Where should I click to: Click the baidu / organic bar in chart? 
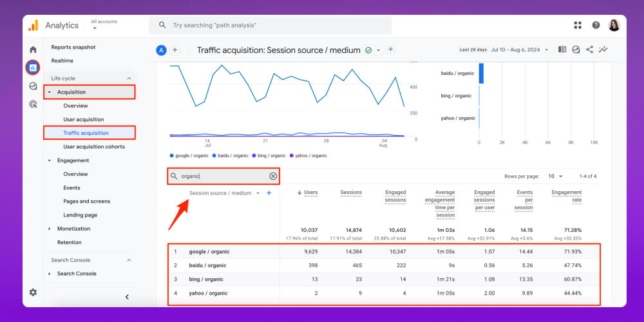point(481,73)
